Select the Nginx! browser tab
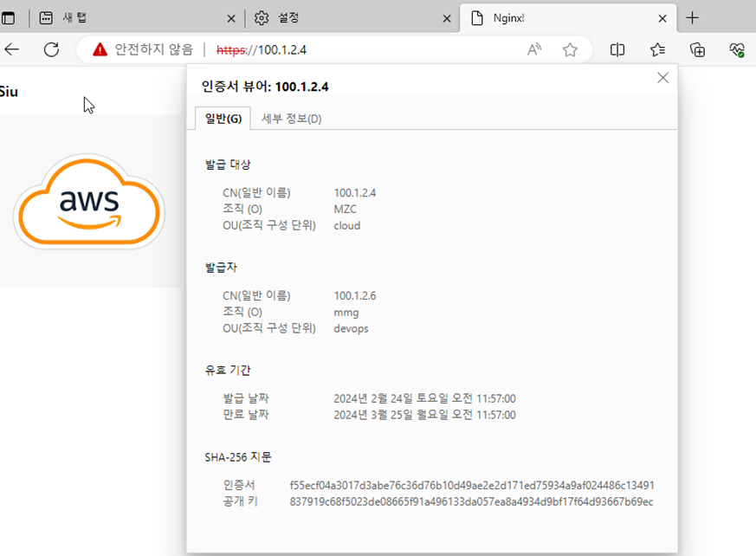 click(568, 18)
